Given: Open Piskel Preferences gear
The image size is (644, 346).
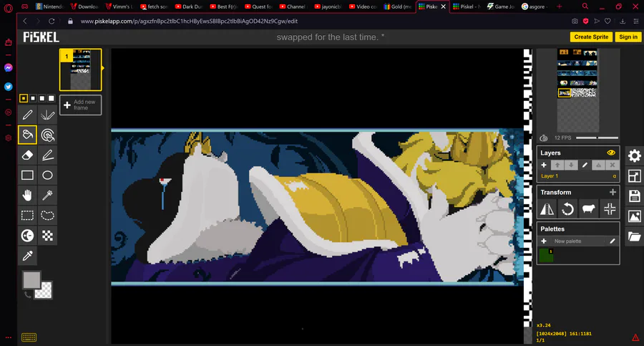Looking at the screenshot, I should point(634,156).
